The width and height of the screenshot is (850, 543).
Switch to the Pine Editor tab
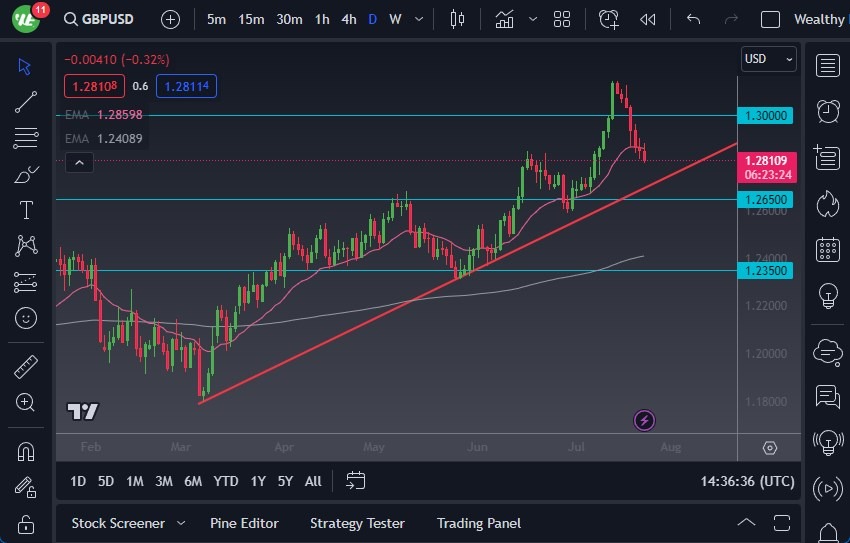pos(244,523)
